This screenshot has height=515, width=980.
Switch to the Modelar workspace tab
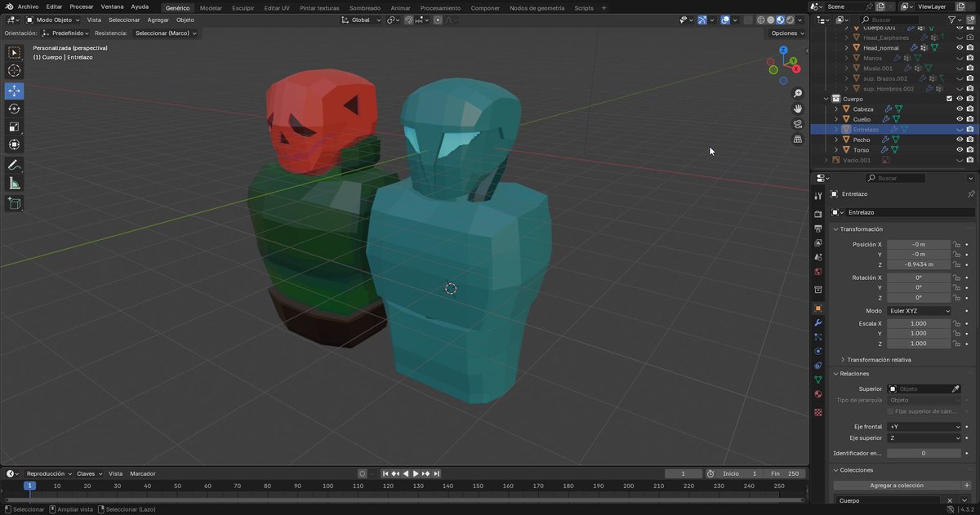(x=211, y=7)
